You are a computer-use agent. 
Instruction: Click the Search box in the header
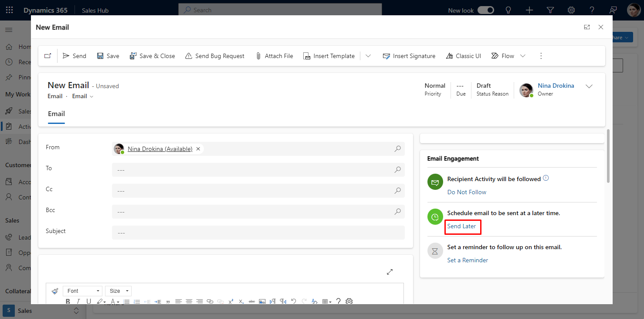tap(280, 10)
